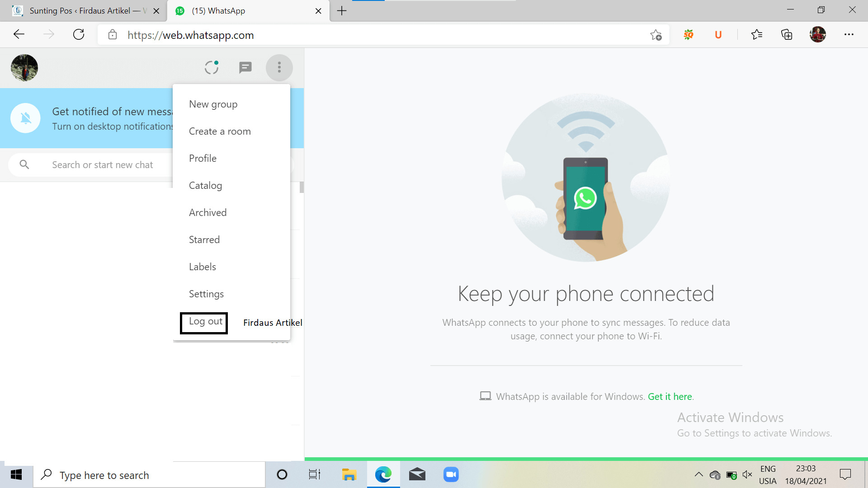The width and height of the screenshot is (868, 488).
Task: Open the Action Center notifications icon
Action: click(845, 474)
